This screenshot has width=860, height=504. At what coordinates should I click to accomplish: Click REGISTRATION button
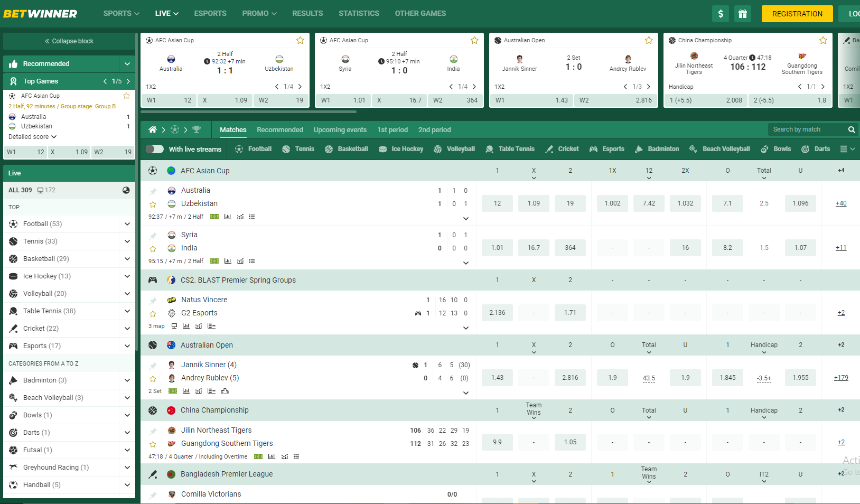[x=797, y=14]
